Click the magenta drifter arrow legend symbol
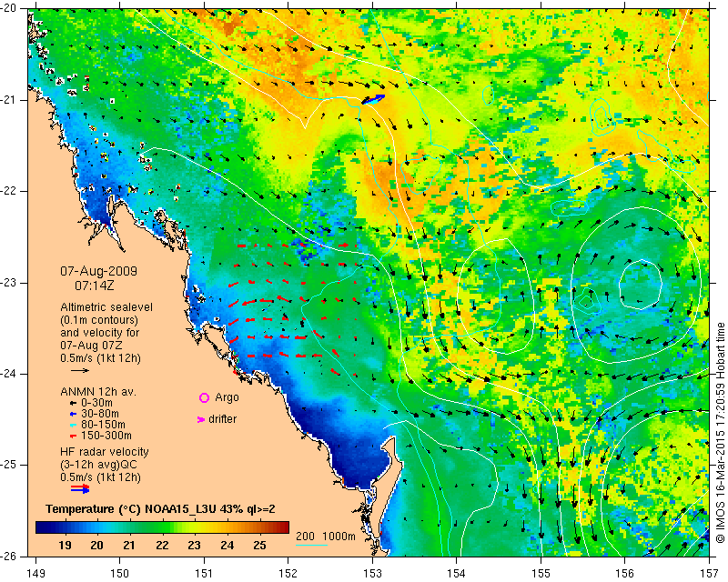 [201, 419]
